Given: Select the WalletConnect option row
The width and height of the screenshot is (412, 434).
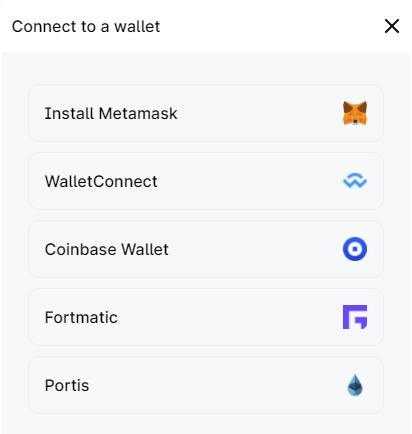Looking at the screenshot, I should [206, 181].
